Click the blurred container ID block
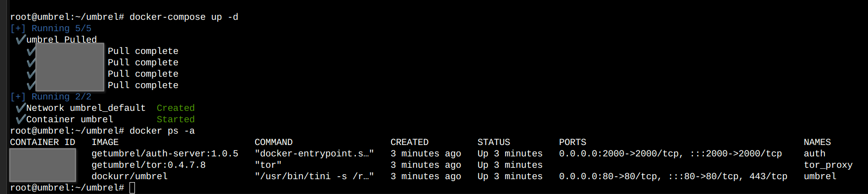This screenshot has height=194, width=868. 43,165
